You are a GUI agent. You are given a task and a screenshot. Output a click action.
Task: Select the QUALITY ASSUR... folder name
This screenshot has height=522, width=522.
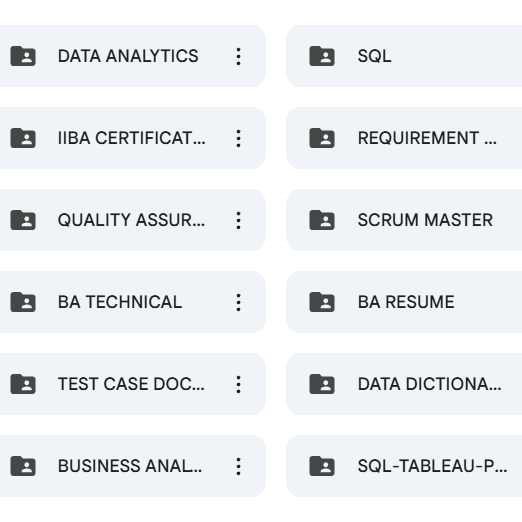131,220
